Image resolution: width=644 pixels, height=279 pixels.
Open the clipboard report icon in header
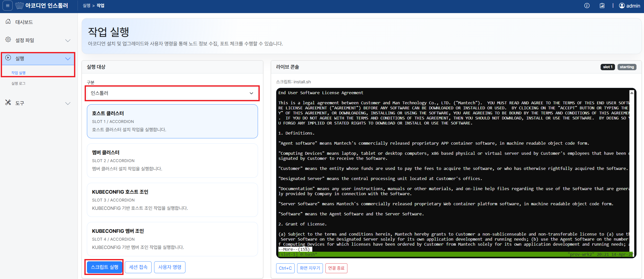pyautogui.click(x=602, y=6)
